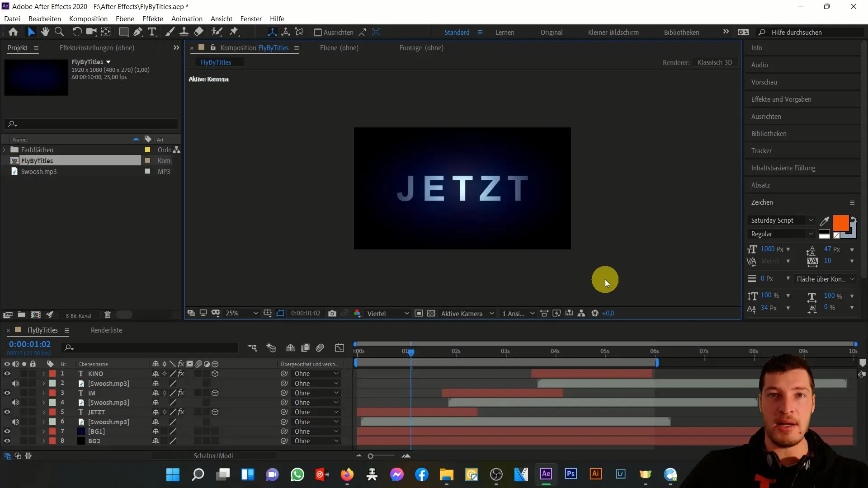The width and height of the screenshot is (868, 488).
Task: Select the Rectangle shape tool
Action: tap(123, 32)
